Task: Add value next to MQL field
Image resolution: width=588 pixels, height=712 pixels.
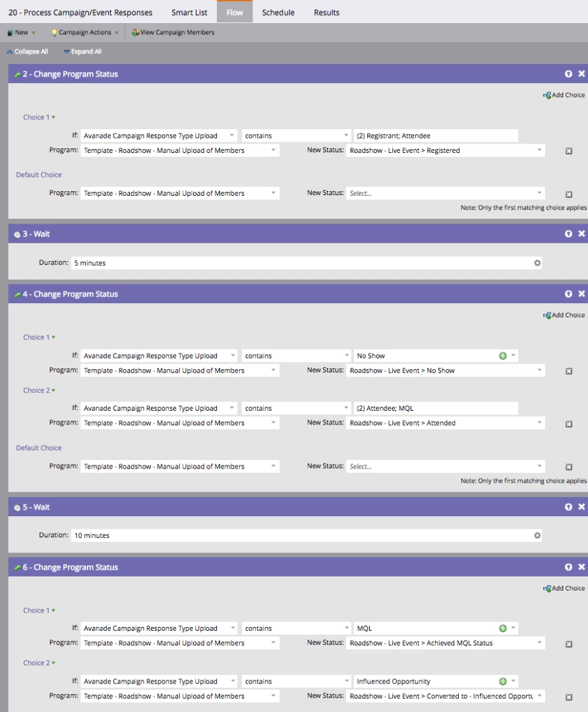Action: [503, 628]
